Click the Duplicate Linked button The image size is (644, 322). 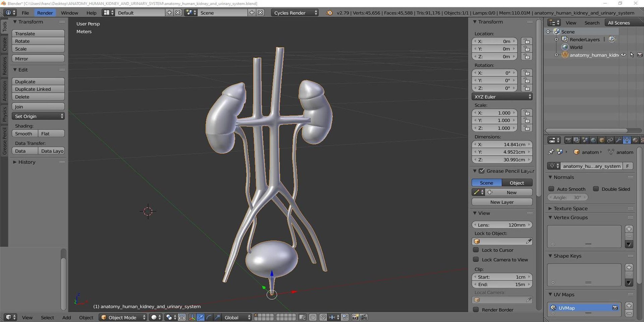point(38,89)
